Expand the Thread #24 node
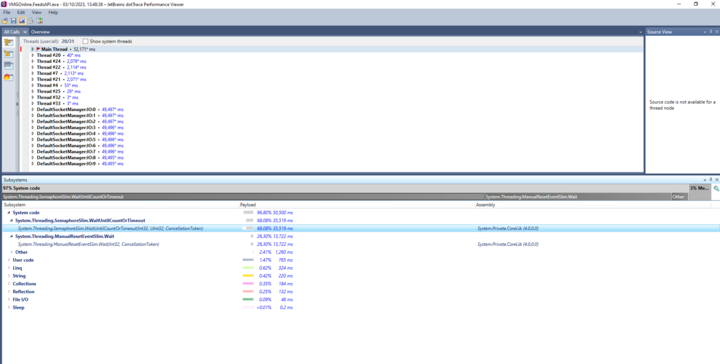Screen dimensions: 720x364 click(33, 61)
